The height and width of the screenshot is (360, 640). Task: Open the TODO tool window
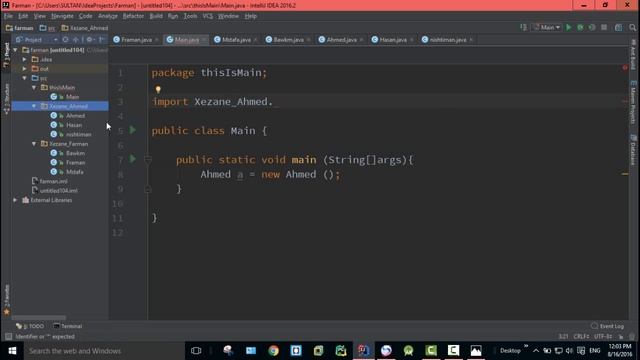coord(30,326)
